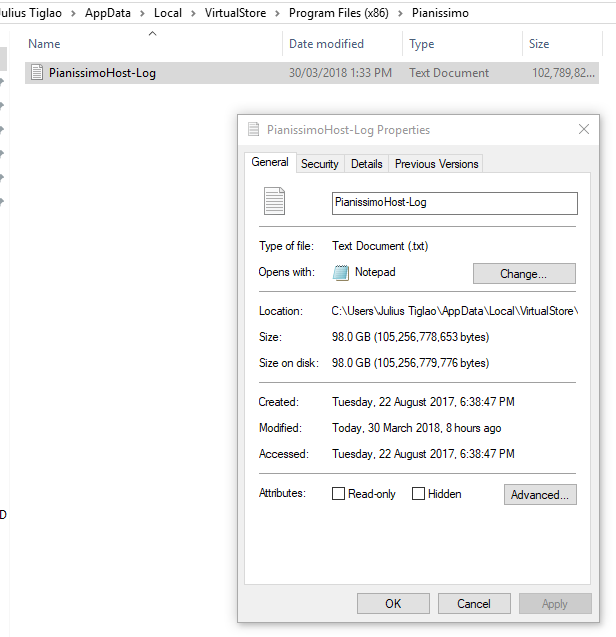Sort by Size column header
The image size is (616, 637).
539,44
